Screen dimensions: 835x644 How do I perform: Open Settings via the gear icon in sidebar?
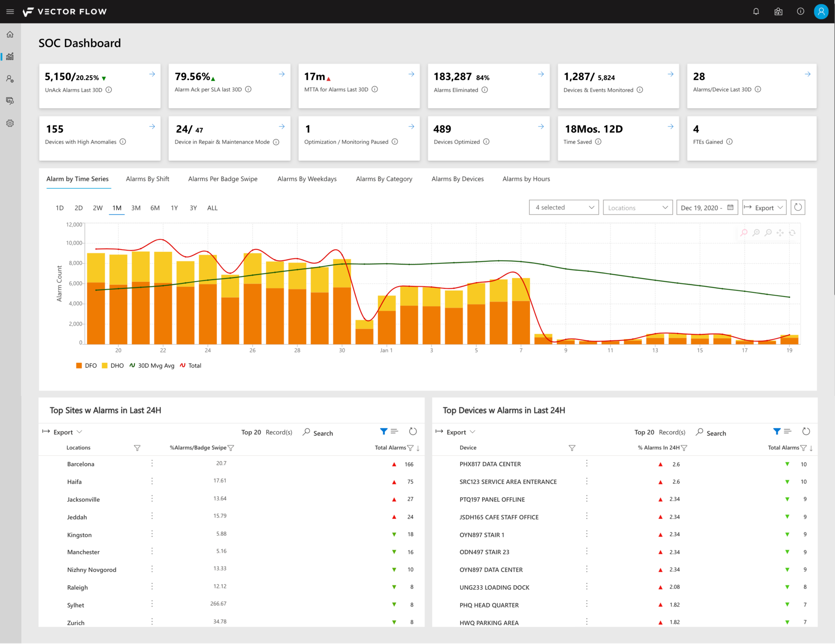(10, 123)
